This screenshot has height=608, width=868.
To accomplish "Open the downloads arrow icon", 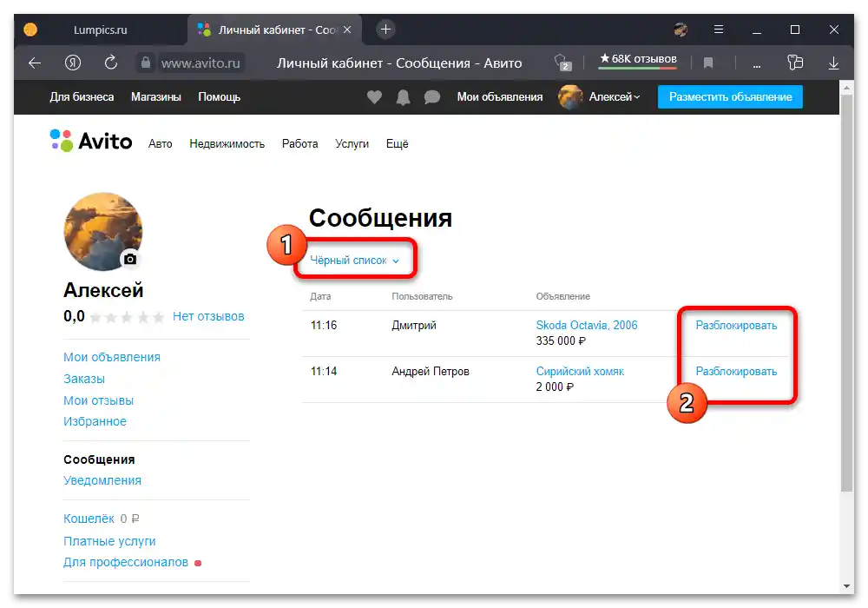I will [x=833, y=63].
